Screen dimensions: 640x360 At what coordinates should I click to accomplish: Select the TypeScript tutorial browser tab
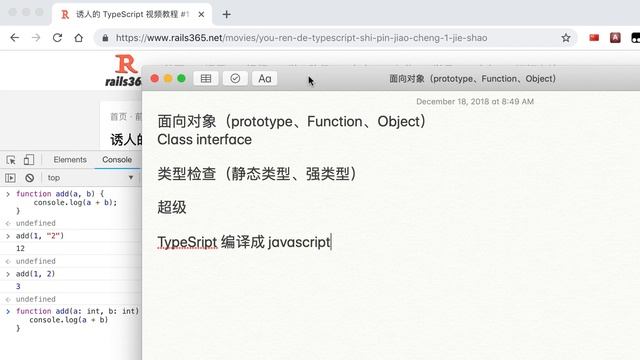[x=132, y=14]
